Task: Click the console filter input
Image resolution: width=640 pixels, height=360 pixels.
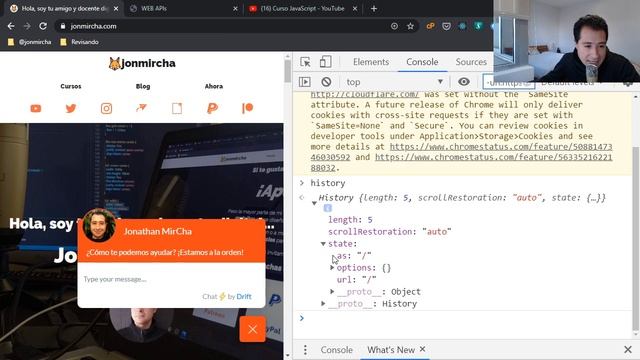Action: tap(509, 82)
